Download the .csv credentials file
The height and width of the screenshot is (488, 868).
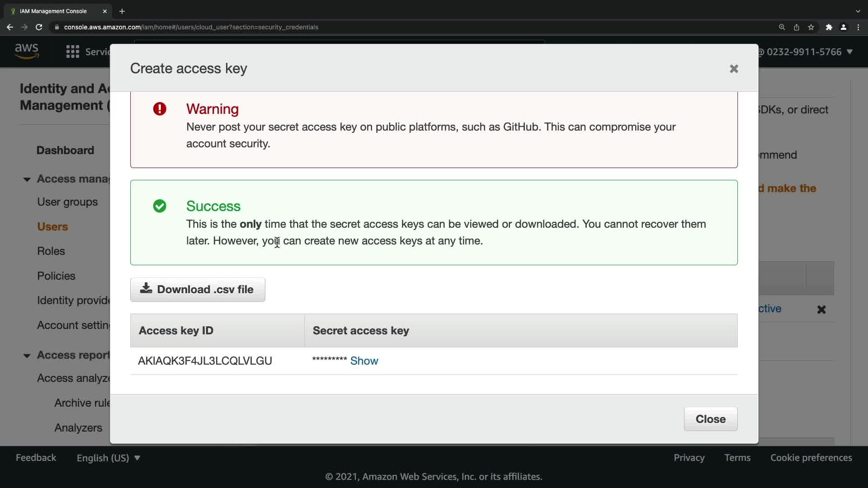(x=198, y=290)
